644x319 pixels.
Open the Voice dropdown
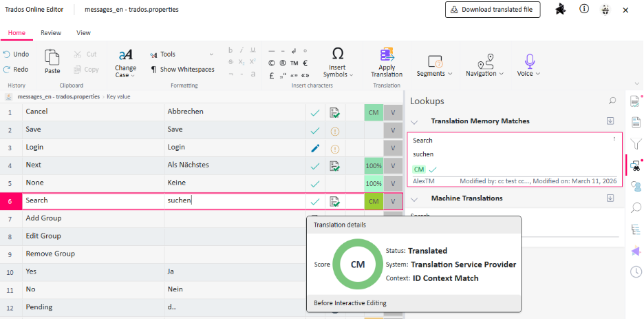(x=528, y=65)
